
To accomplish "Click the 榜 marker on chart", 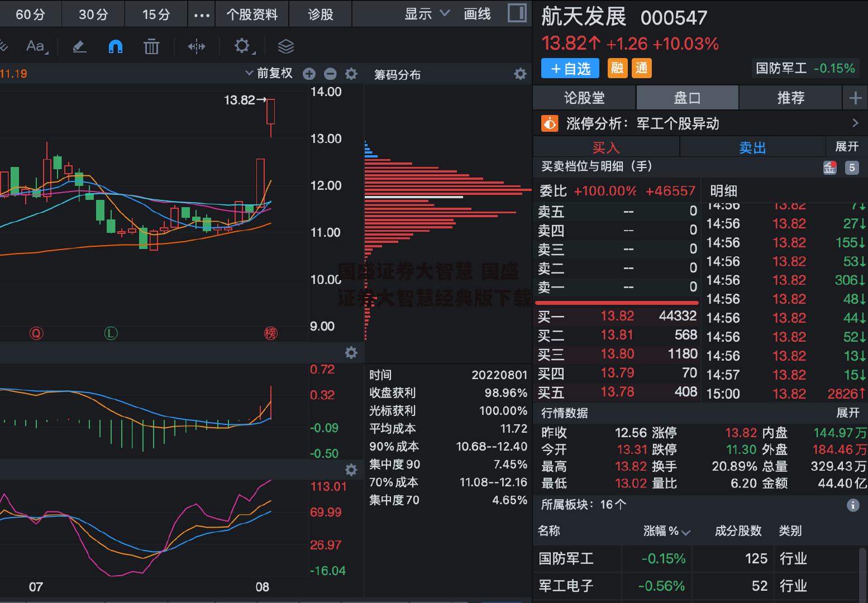I will click(270, 333).
